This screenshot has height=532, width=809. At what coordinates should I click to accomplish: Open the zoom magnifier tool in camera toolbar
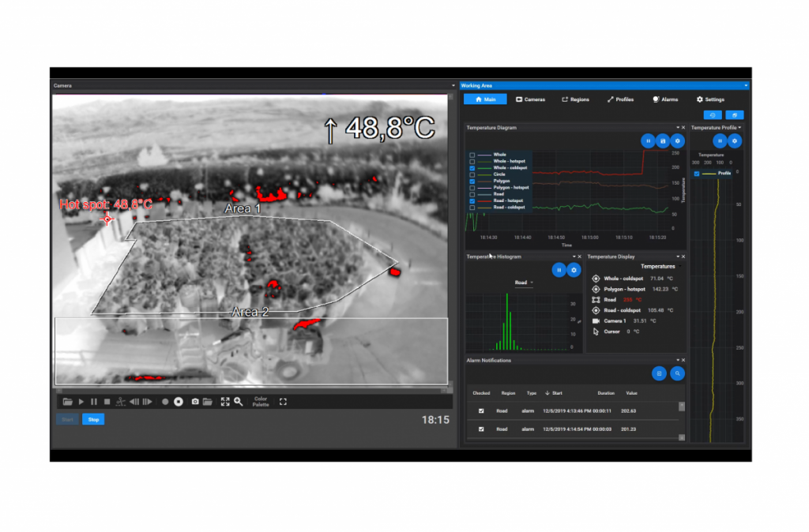(239, 402)
